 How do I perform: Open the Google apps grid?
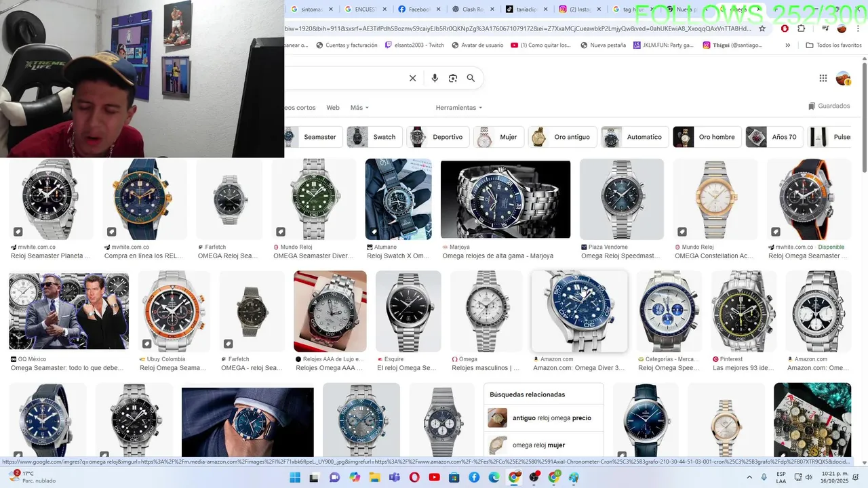(x=823, y=78)
